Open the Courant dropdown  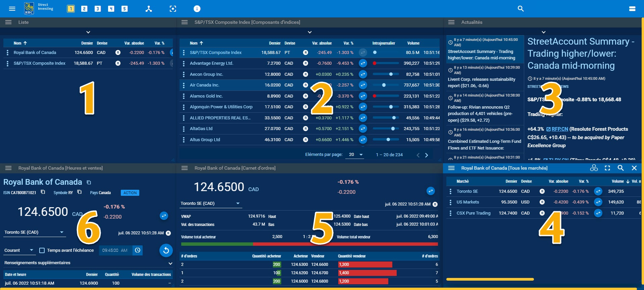coord(19,250)
